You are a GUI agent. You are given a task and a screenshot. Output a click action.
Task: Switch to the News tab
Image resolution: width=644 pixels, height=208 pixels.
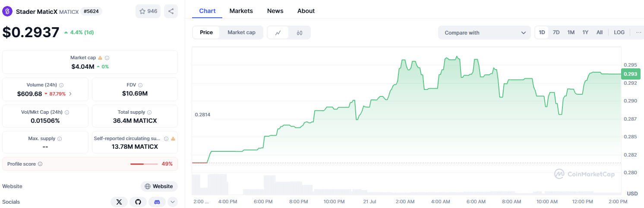275,11
